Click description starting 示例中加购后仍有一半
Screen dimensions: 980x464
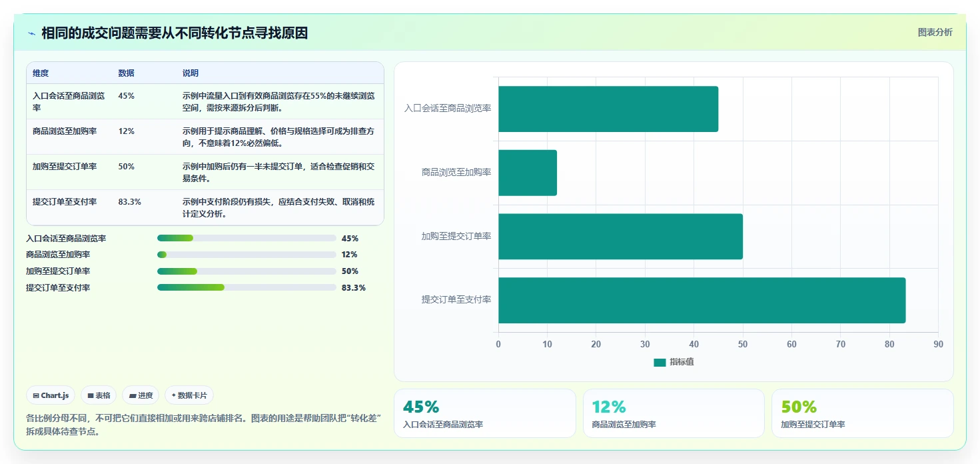click(x=278, y=172)
